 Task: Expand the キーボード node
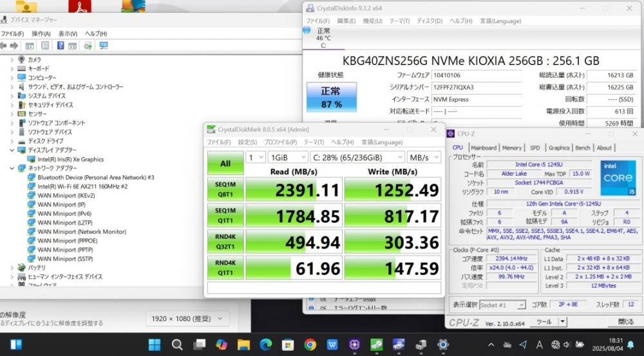pyautogui.click(x=12, y=69)
